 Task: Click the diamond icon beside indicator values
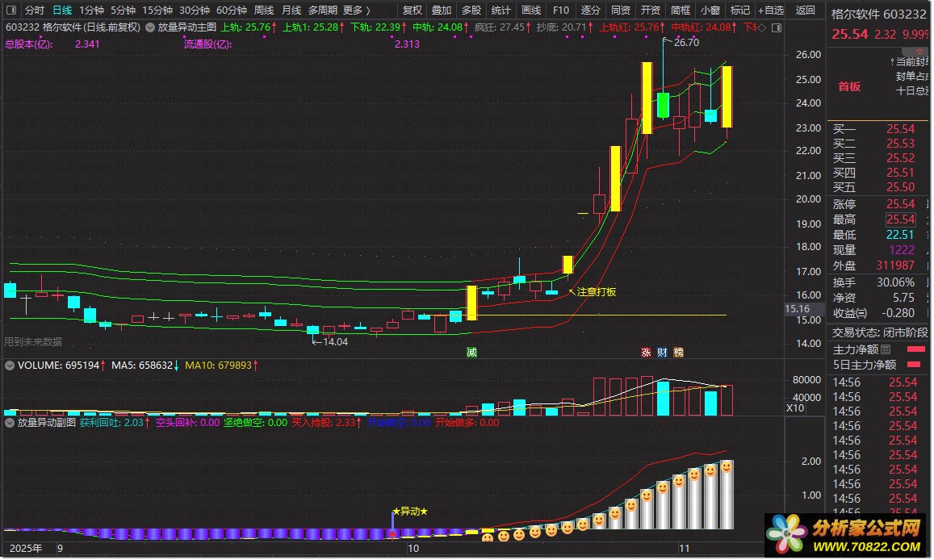point(761,27)
